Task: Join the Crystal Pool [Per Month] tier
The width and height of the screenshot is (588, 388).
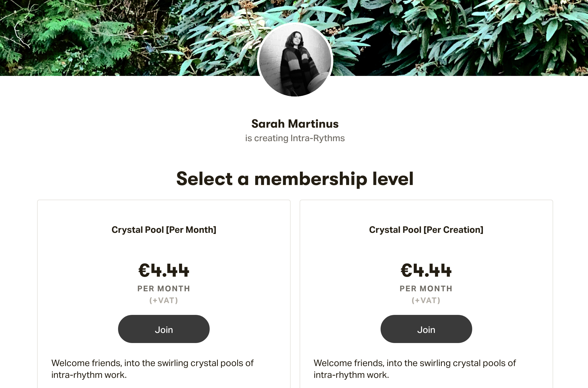Action: click(x=164, y=329)
